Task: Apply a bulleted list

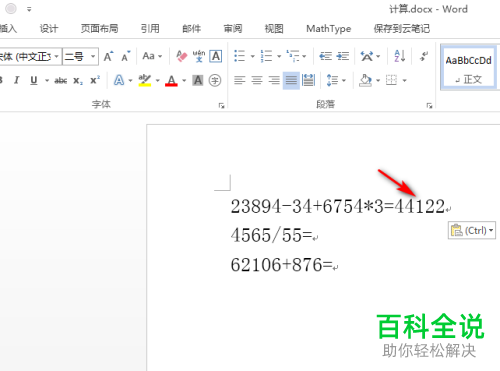Action: 240,56
